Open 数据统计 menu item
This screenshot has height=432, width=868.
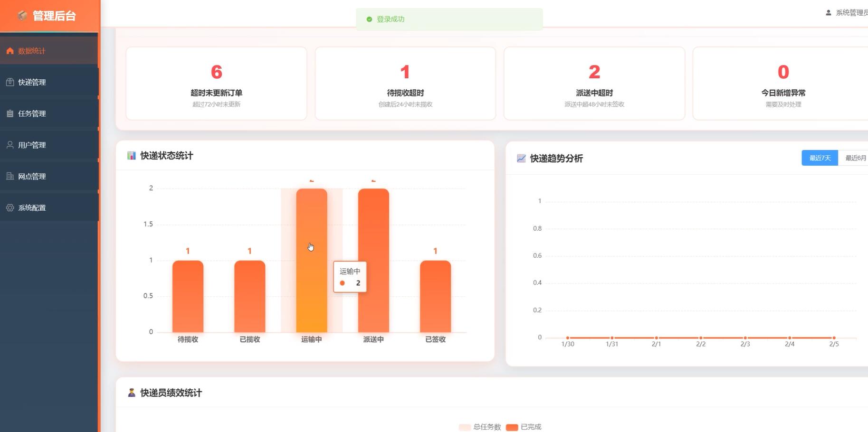tap(49, 51)
